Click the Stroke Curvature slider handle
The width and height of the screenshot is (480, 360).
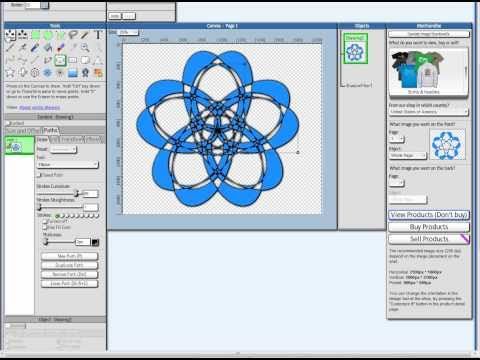coord(77,193)
